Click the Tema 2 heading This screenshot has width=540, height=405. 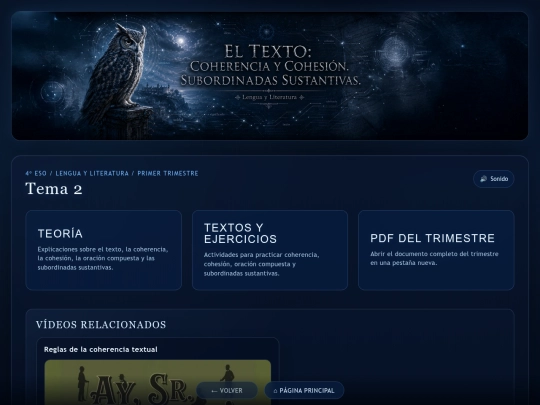pyautogui.click(x=54, y=189)
